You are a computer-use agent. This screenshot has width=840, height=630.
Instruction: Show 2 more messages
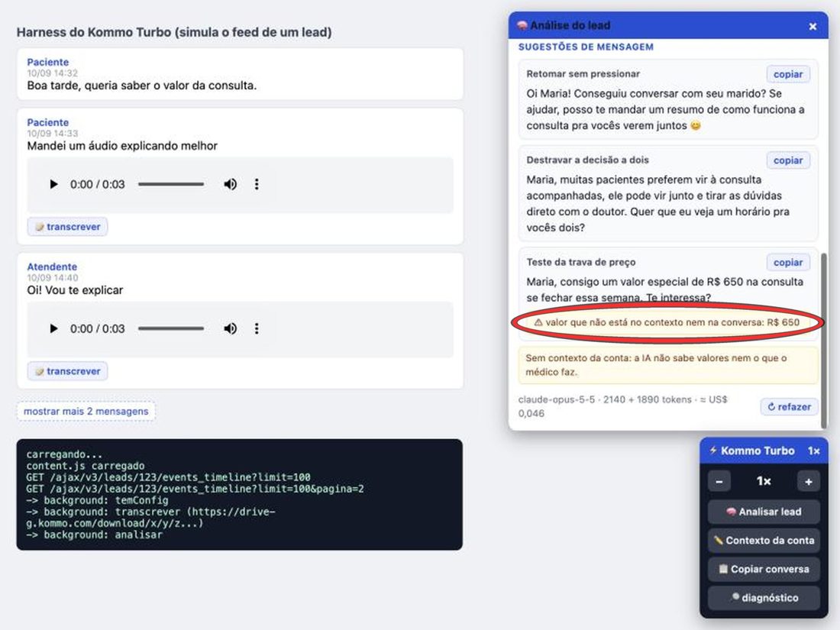pyautogui.click(x=86, y=412)
